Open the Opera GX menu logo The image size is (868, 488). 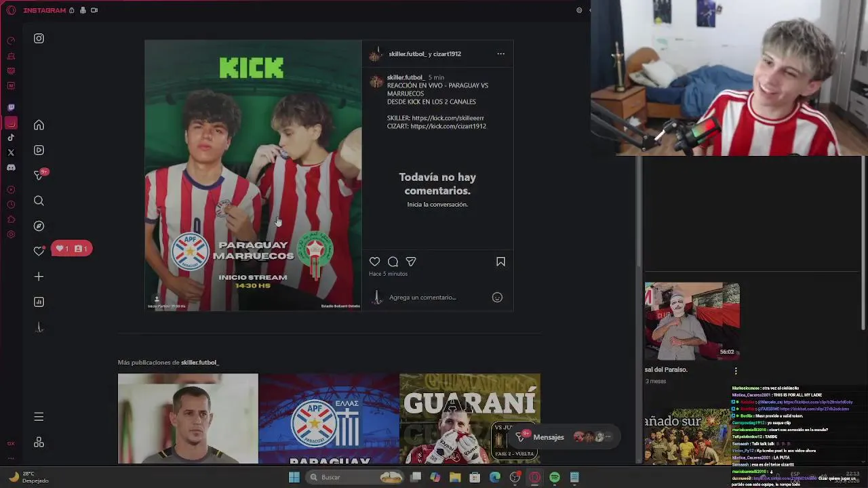point(11,10)
